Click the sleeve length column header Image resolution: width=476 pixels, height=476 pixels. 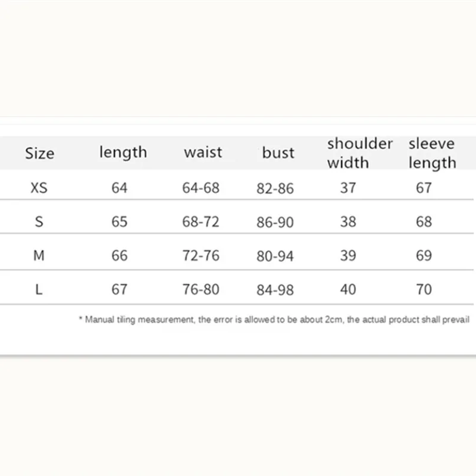coord(432,153)
